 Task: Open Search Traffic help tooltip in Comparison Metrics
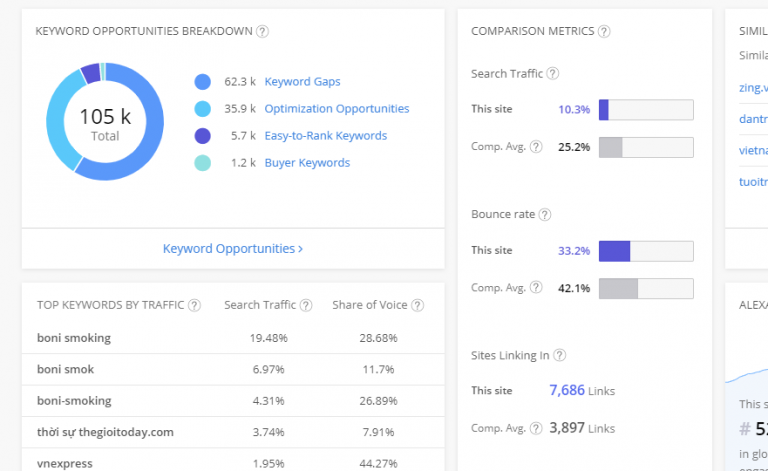553,73
